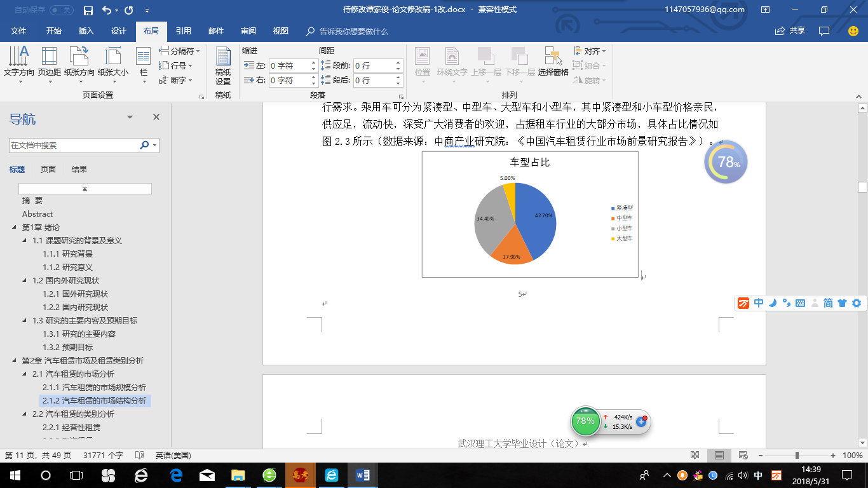Click the Text Direction (文字方向) icon

(x=18, y=62)
